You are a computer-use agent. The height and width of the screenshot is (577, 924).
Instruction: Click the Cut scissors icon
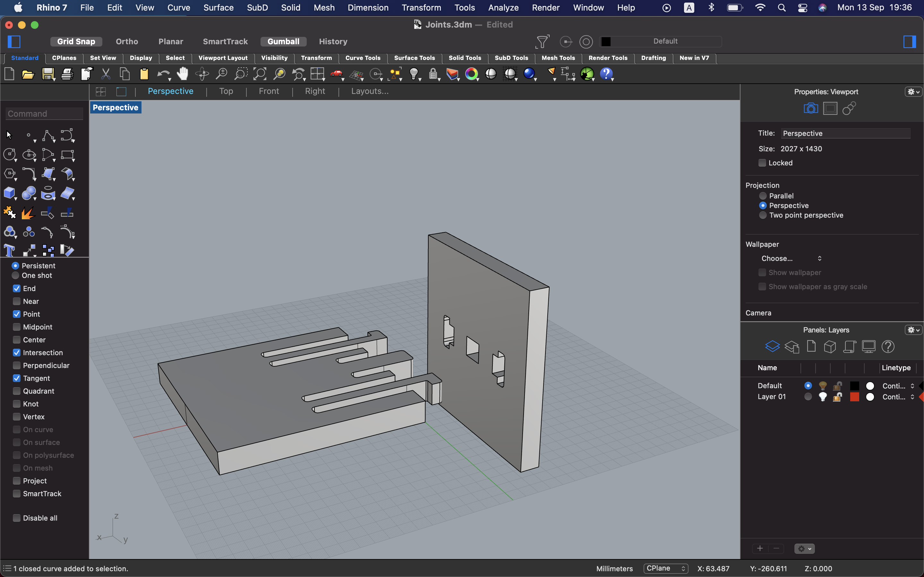(106, 74)
